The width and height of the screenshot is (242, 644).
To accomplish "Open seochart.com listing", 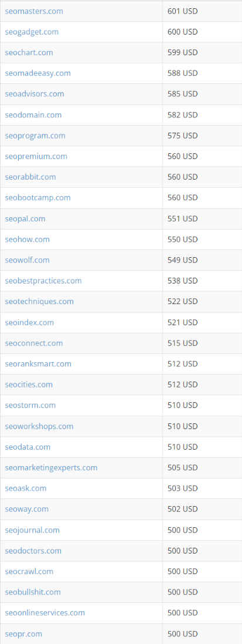I will tap(29, 53).
